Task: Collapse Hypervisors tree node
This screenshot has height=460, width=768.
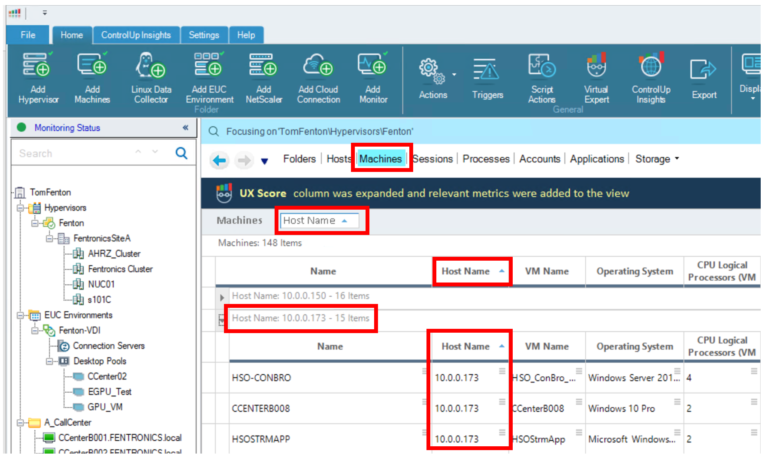Action: click(21, 208)
